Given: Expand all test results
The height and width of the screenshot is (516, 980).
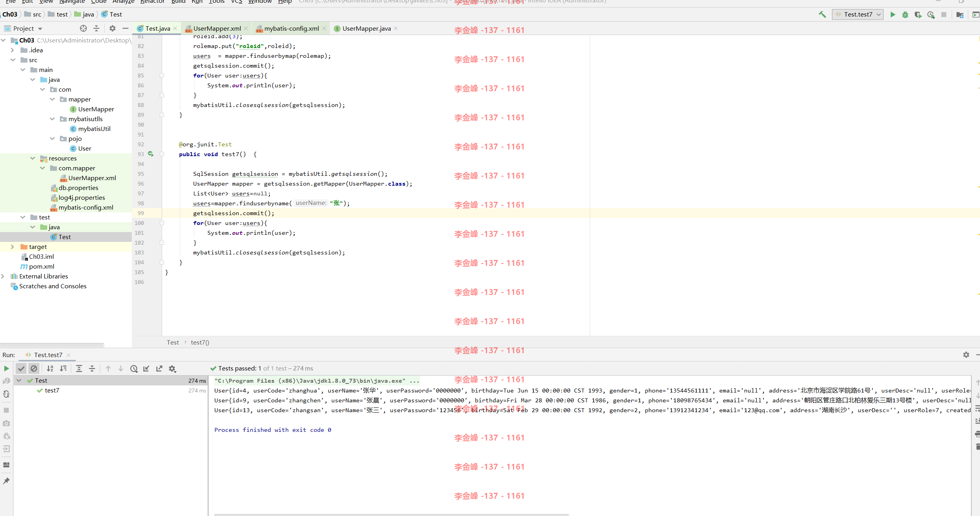Looking at the screenshot, I should 79,369.
